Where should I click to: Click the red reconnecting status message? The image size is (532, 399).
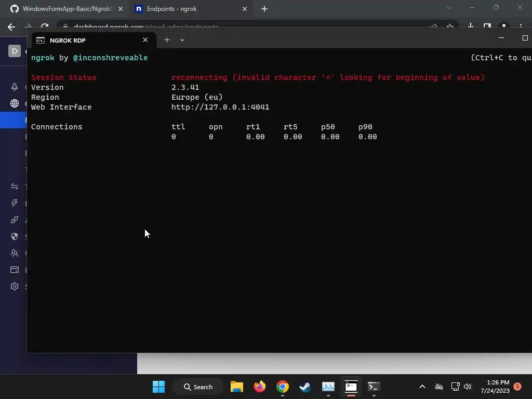(x=327, y=77)
